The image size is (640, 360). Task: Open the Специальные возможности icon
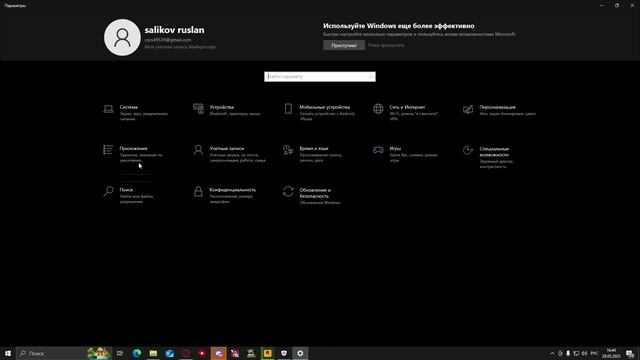coord(468,150)
